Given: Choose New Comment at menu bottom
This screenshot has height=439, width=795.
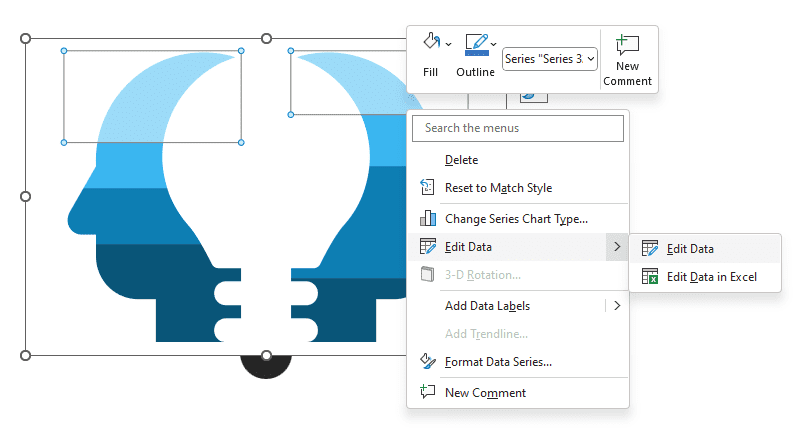Looking at the screenshot, I should pyautogui.click(x=518, y=393).
